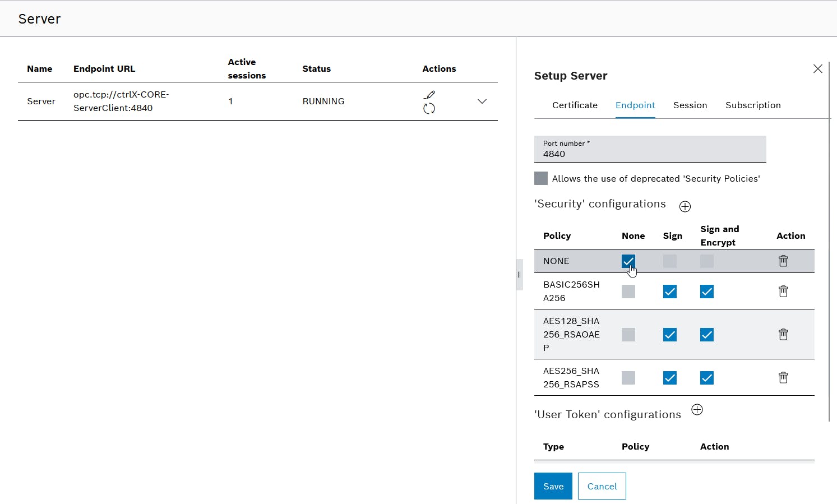Delete the AES256_SHA256_RSAPSS policy row
The width and height of the screenshot is (837, 504).
click(783, 378)
